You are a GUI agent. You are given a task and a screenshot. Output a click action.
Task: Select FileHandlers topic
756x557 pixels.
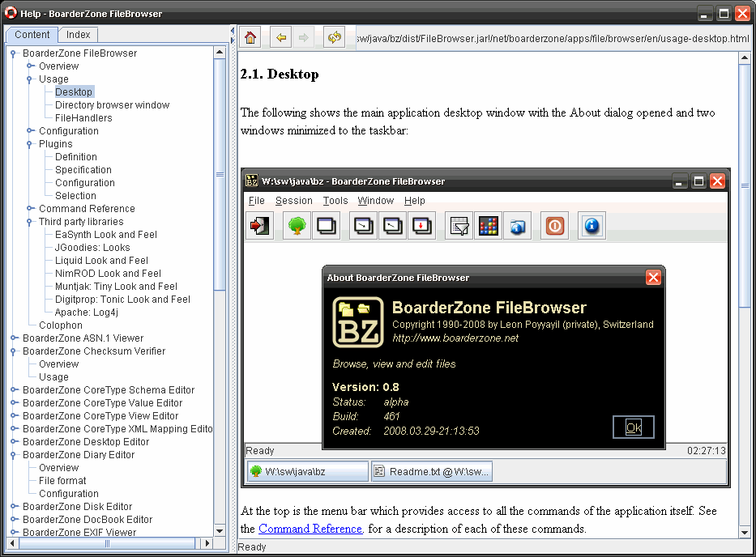coord(83,118)
